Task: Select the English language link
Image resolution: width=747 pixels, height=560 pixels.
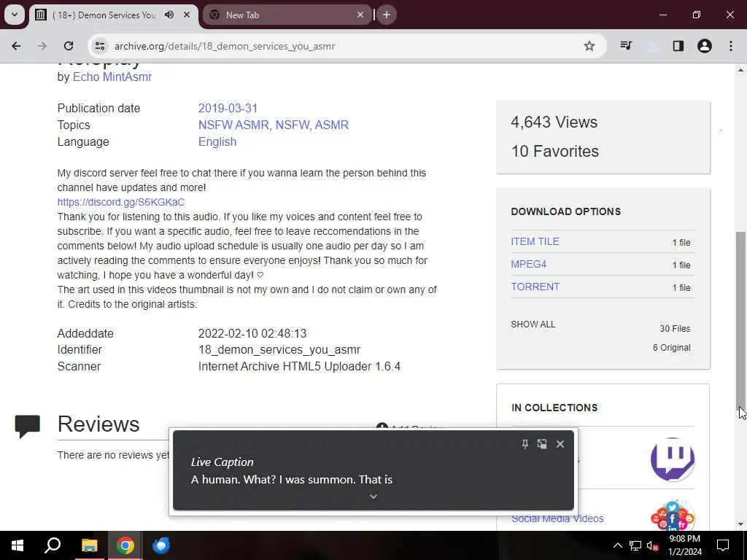Action: coord(217,142)
